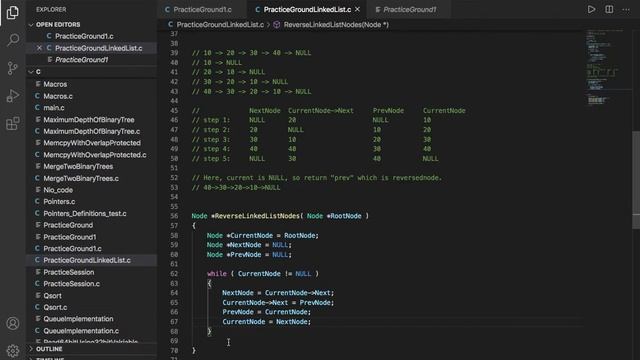This screenshot has width=640, height=360.
Task: Open Pointers_Definitions_test.c
Action: (x=84, y=213)
